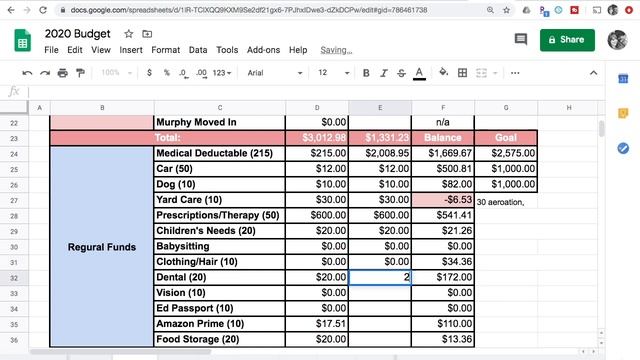
Task: Select row 27 header
Action: point(14,200)
